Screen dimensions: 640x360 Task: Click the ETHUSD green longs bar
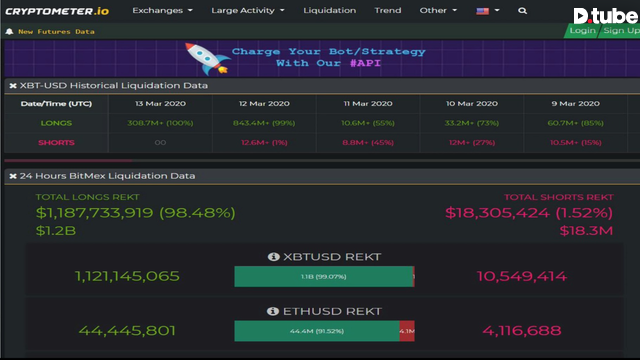point(317,331)
